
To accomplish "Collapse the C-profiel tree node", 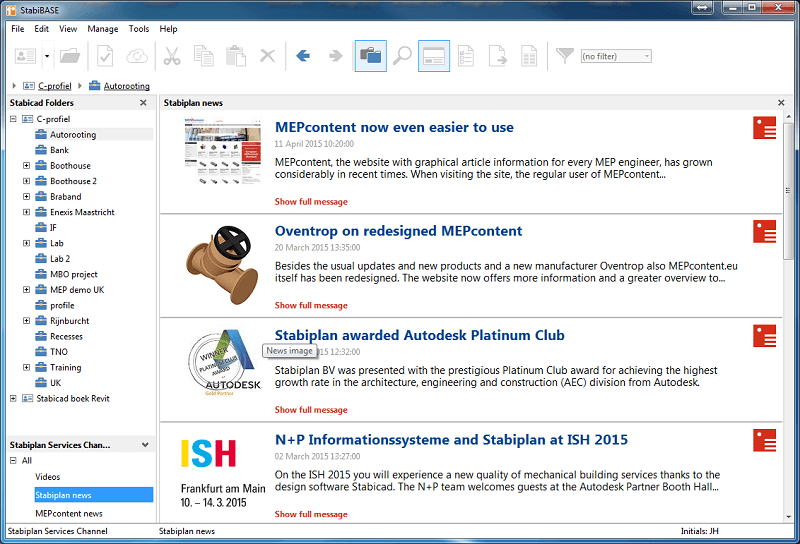I will [x=13, y=119].
